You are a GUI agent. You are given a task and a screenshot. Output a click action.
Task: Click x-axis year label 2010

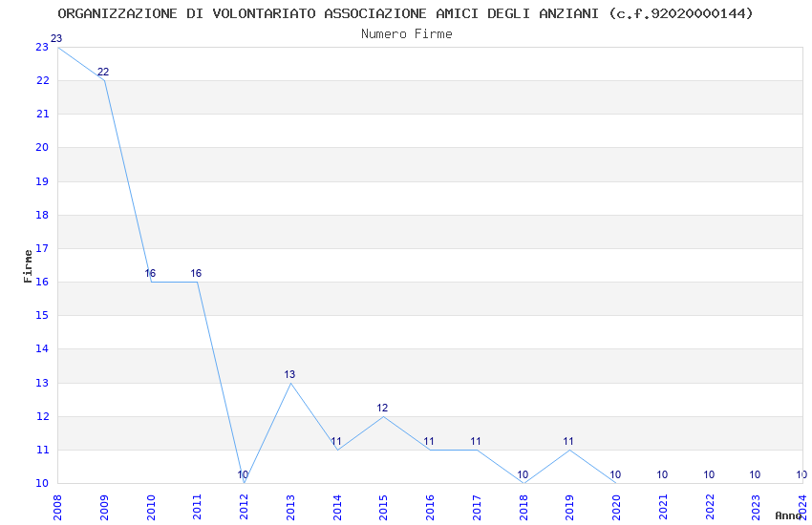[150, 507]
